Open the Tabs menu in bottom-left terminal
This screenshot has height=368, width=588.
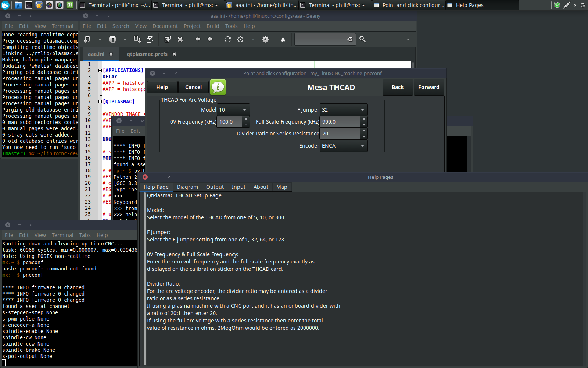(x=85, y=235)
